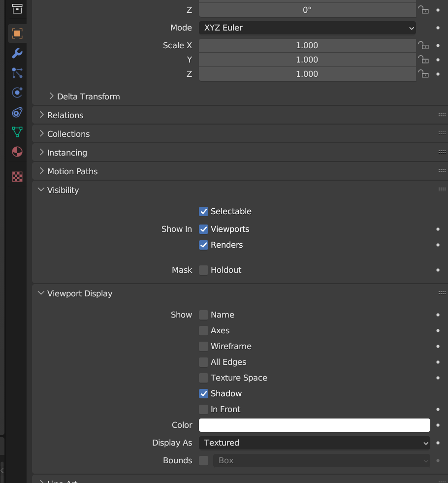448x483 pixels.
Task: Open the Texture checkerboard tab
Action: pyautogui.click(x=17, y=177)
